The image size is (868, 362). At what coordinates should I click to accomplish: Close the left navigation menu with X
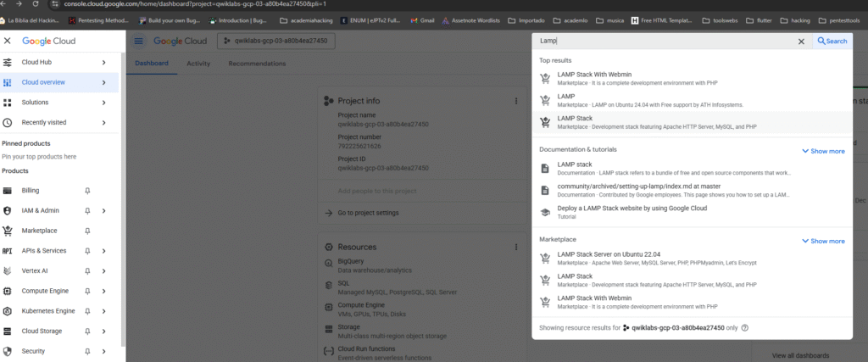8,41
